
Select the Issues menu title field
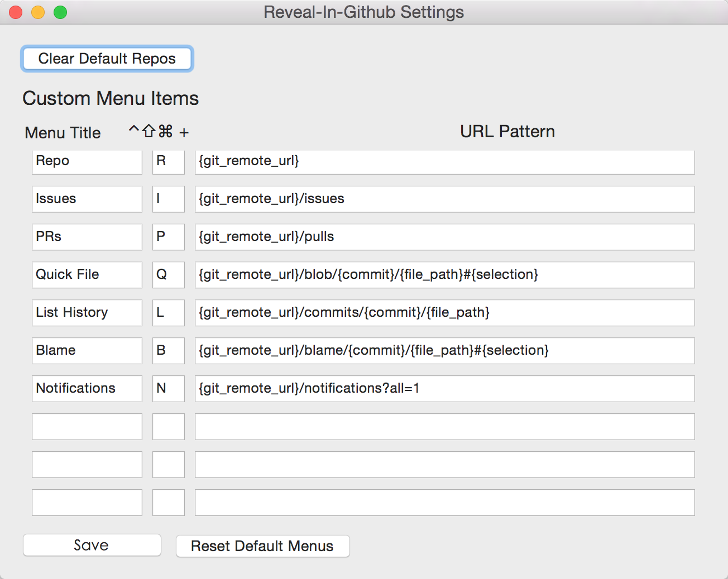point(87,199)
